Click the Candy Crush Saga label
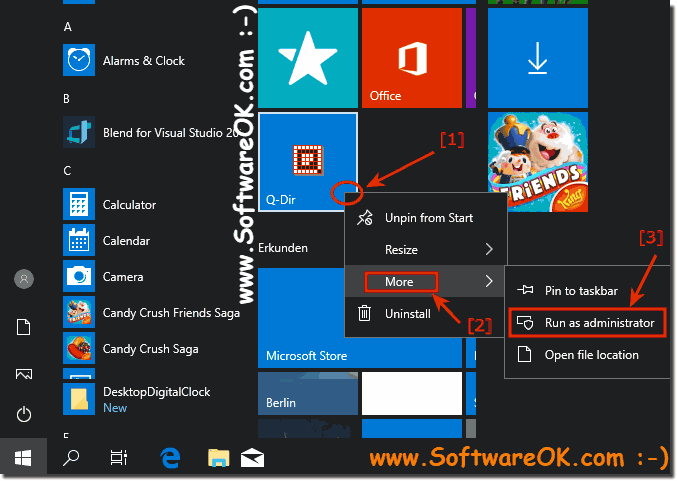The height and width of the screenshot is (481, 677). tap(151, 349)
